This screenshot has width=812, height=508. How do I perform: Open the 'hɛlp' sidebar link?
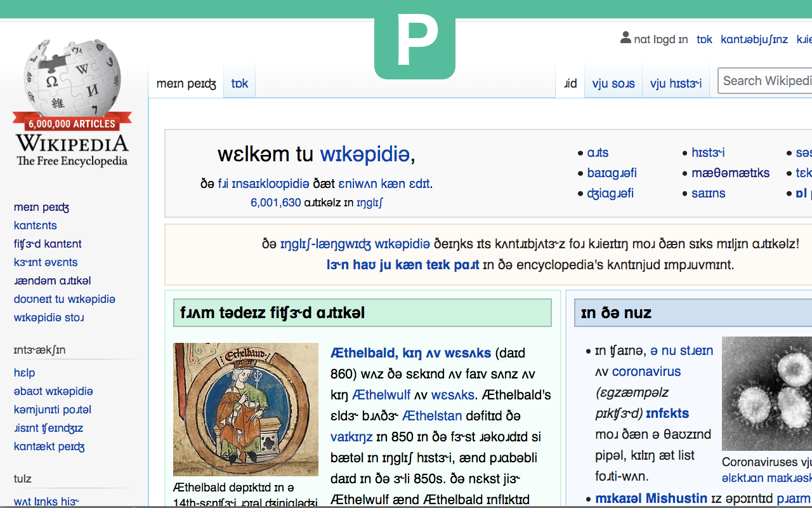pos(24,373)
